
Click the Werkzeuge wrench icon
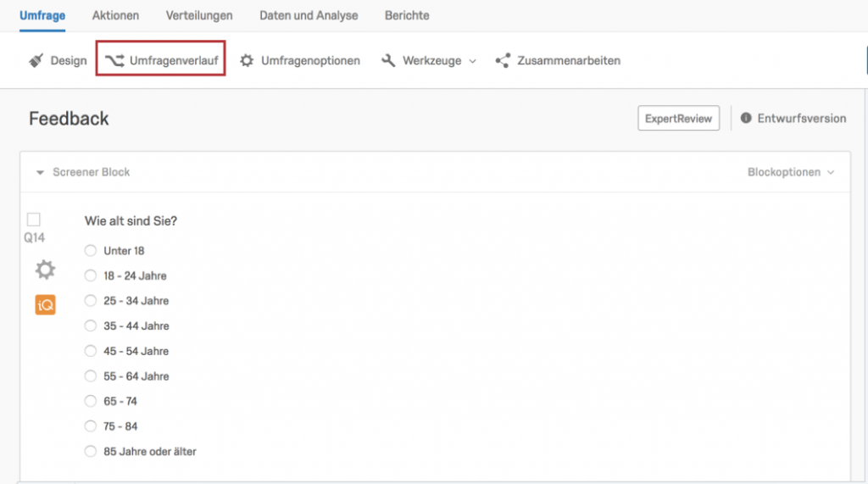388,60
